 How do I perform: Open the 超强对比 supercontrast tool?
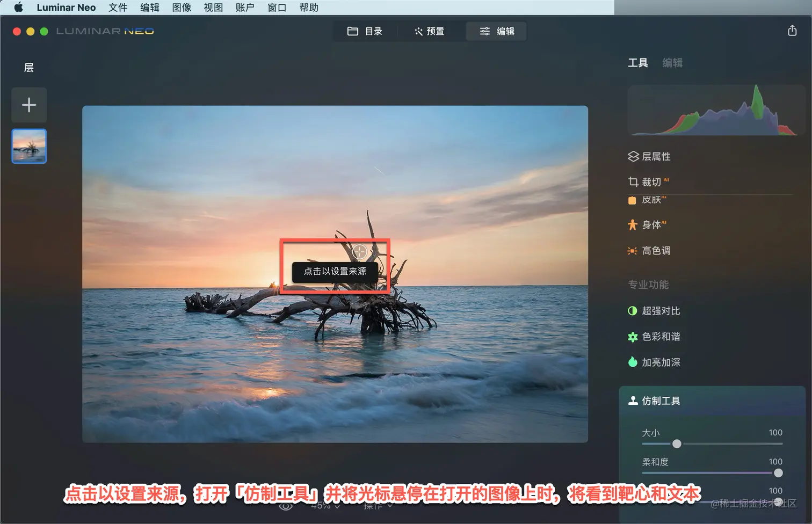coord(654,311)
